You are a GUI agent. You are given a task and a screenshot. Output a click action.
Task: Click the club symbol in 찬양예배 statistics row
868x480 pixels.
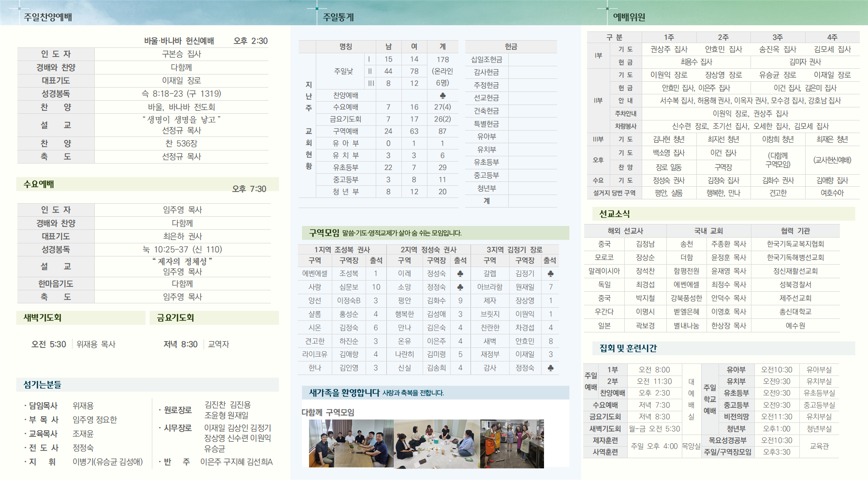pos(442,95)
